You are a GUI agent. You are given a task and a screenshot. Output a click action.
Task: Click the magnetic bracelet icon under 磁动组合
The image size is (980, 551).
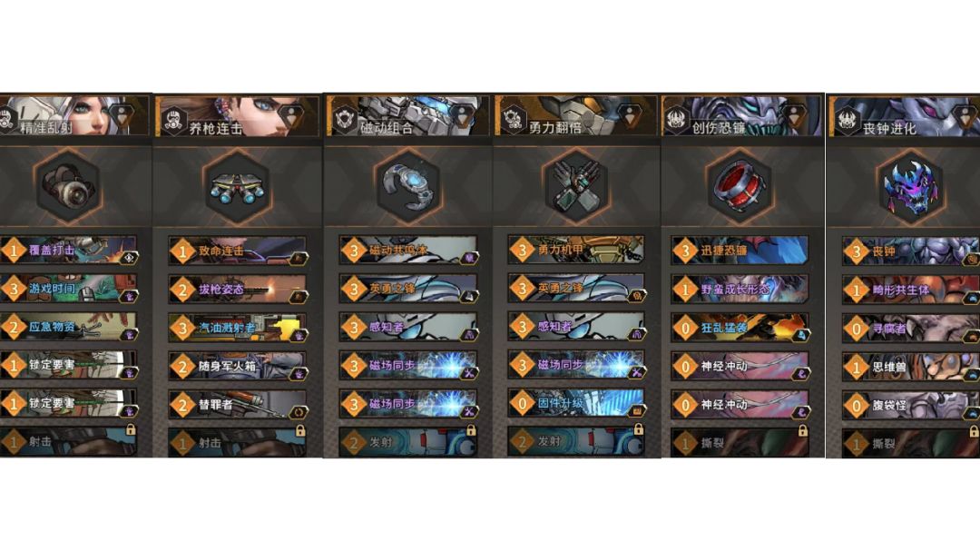coord(407,187)
